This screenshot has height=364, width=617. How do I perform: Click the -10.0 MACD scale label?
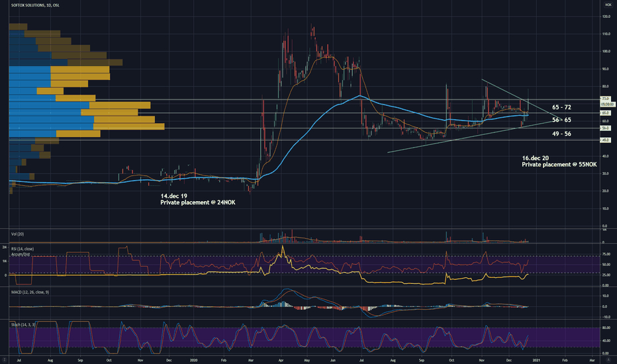tap(606, 317)
